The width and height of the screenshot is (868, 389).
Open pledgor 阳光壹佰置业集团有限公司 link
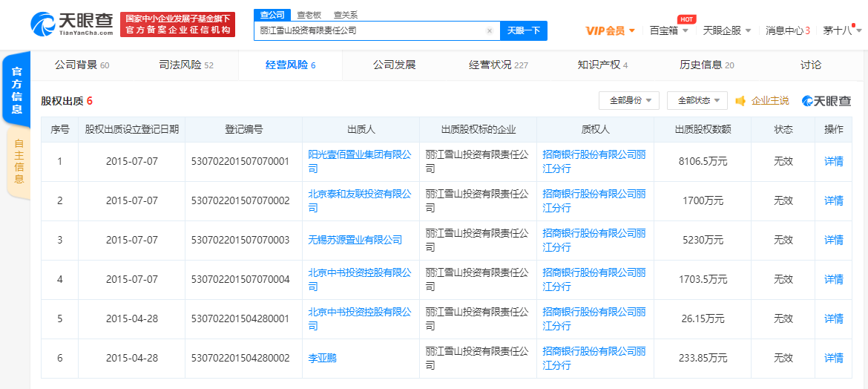point(360,161)
